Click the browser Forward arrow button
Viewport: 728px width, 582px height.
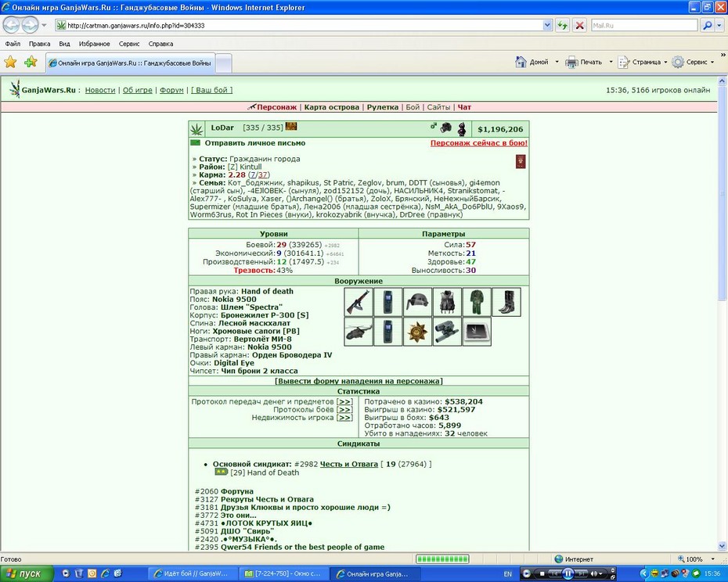coord(30,25)
